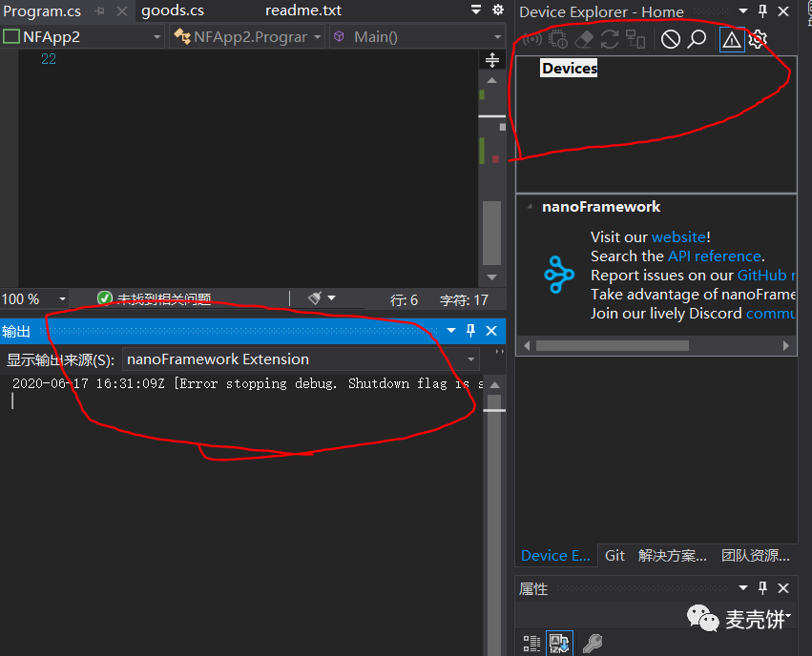Click the editor scrollbar up arrow

tap(492, 81)
